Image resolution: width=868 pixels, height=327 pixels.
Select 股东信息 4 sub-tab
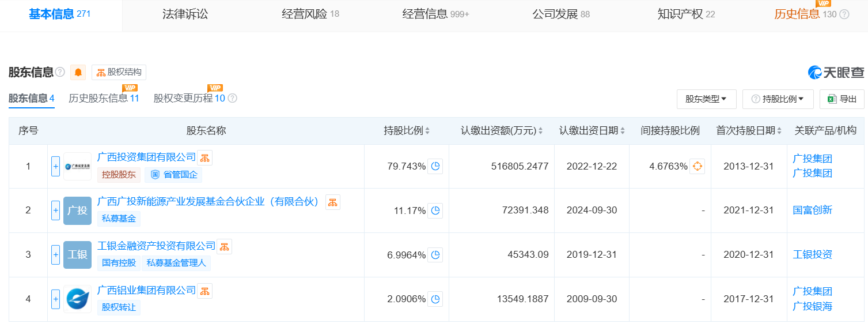31,98
